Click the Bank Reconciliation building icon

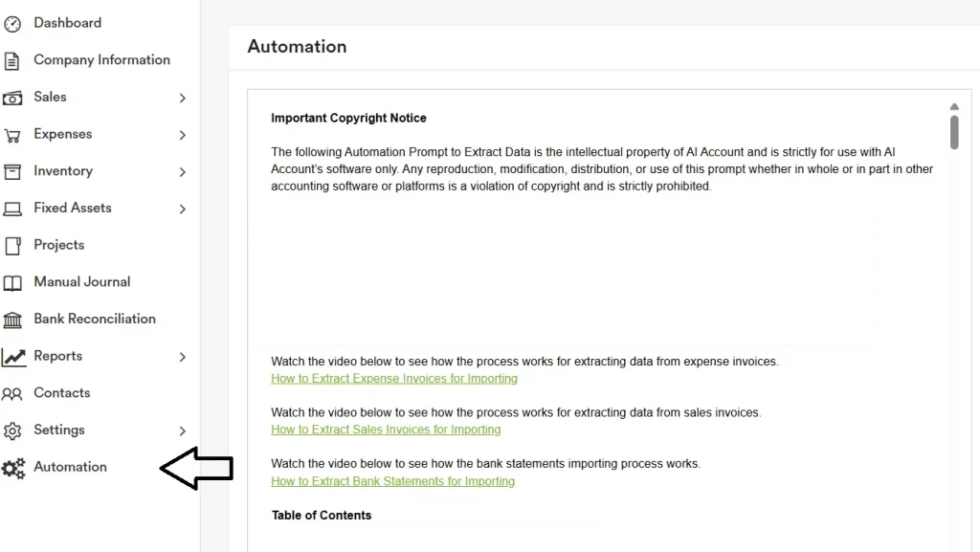(12, 320)
